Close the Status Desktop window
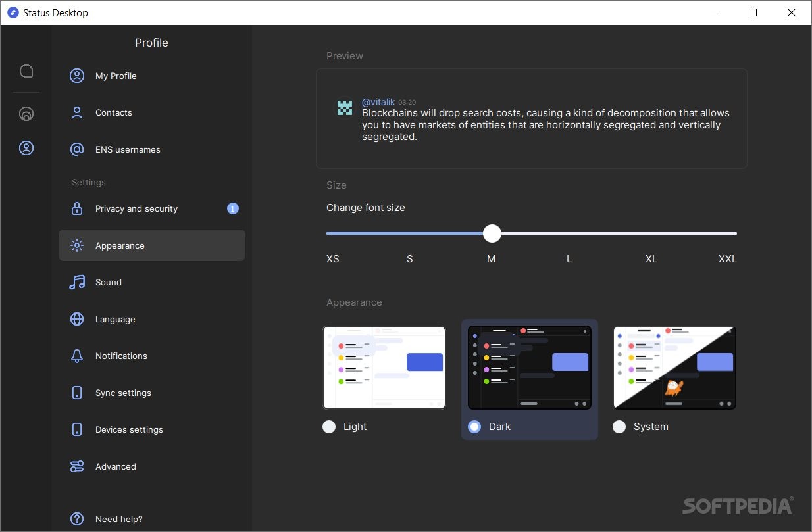The width and height of the screenshot is (812, 532). click(790, 12)
